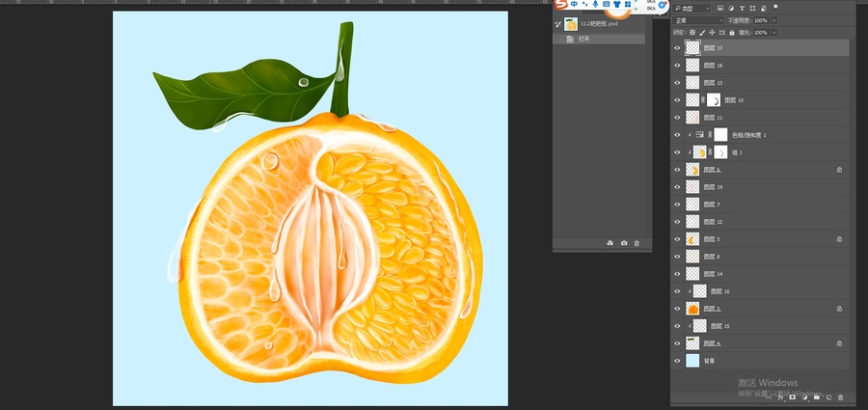The image size is (868, 410).
Task: Click the padlock icon on 图层 6 row
Action: pyautogui.click(x=840, y=170)
